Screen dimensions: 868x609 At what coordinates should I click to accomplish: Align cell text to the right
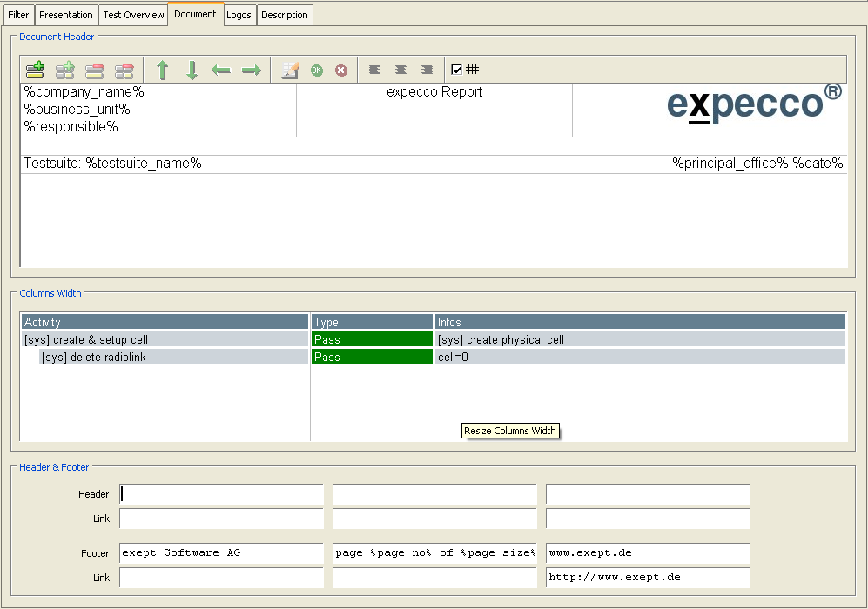[x=427, y=70]
